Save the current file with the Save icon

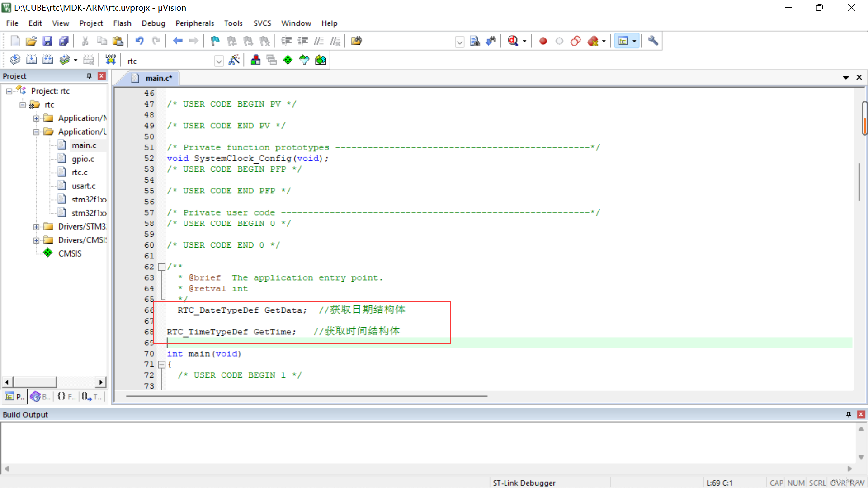pyautogui.click(x=47, y=41)
